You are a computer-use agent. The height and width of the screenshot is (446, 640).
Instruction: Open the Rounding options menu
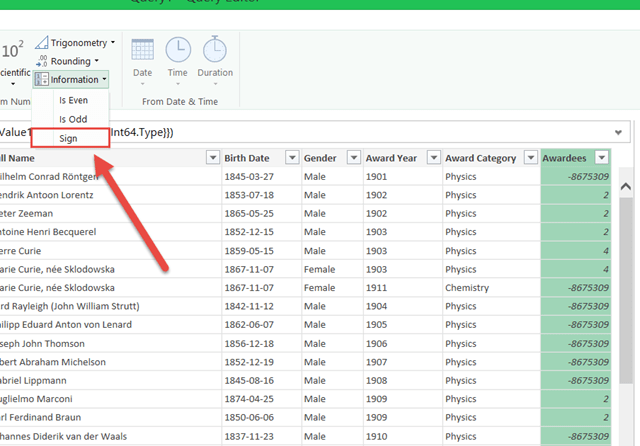coord(68,61)
